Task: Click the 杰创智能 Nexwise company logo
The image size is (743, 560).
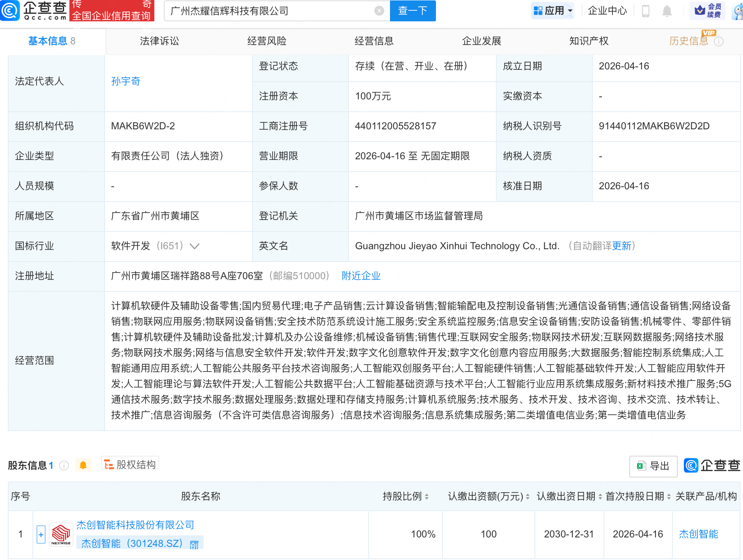Action: (x=61, y=534)
